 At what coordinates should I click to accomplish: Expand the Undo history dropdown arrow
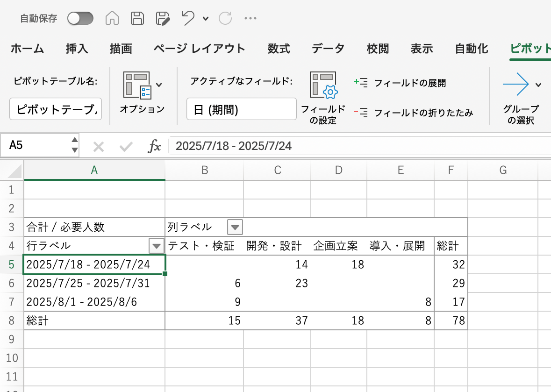click(206, 19)
